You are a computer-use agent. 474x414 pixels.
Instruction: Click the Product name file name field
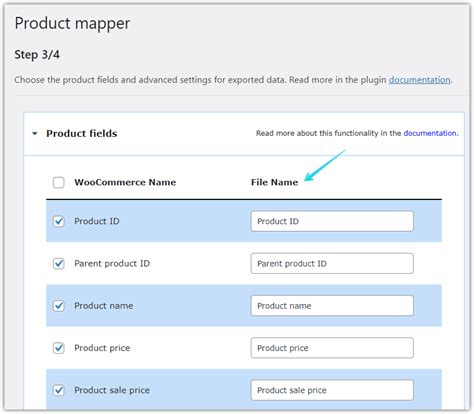(332, 306)
